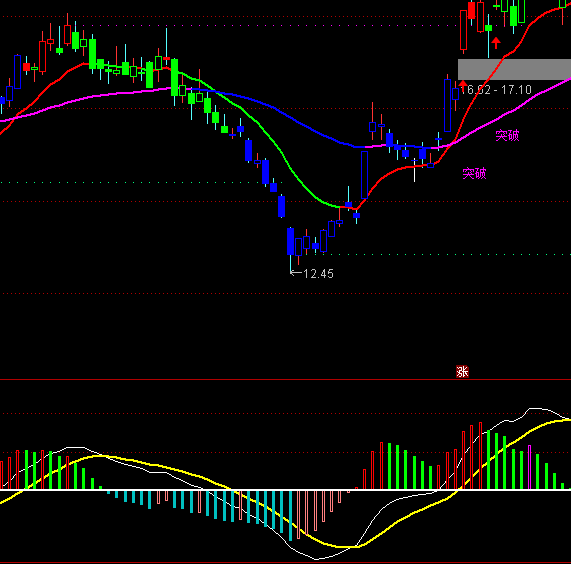
Task: Click the red arrow beside the 16.52 - 17.10 label
Action: point(463,83)
